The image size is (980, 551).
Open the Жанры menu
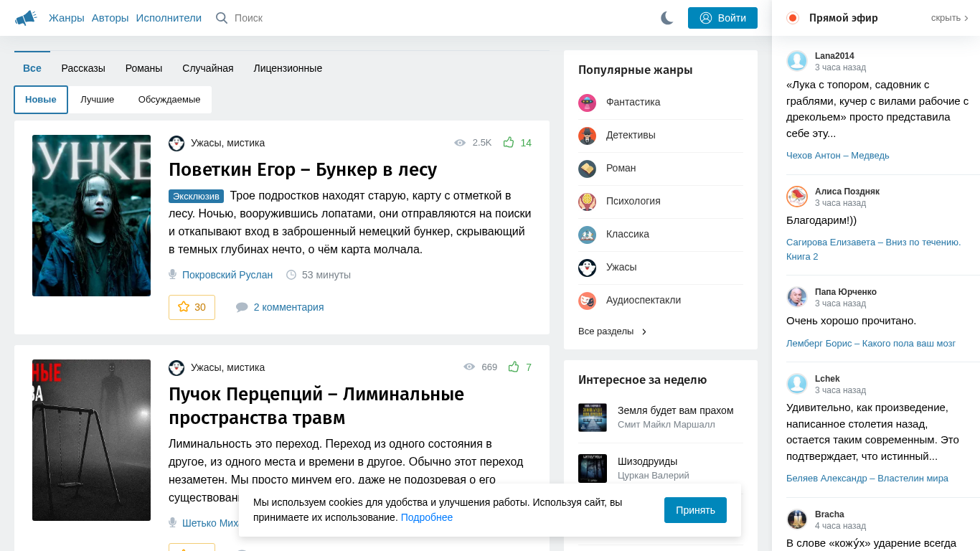pyautogui.click(x=67, y=18)
